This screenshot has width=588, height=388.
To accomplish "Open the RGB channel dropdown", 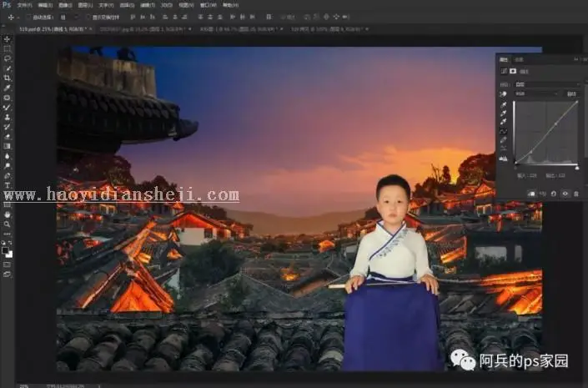I will 536,93.
